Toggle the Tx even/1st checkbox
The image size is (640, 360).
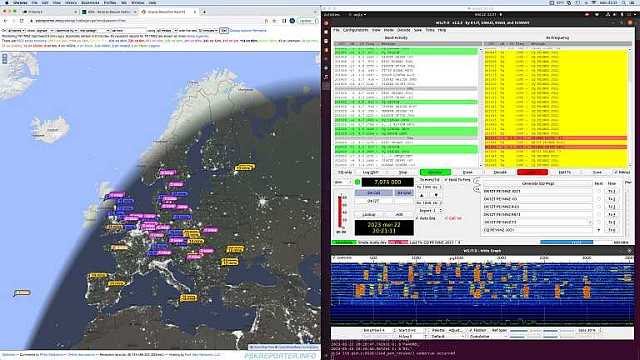coord(429,180)
